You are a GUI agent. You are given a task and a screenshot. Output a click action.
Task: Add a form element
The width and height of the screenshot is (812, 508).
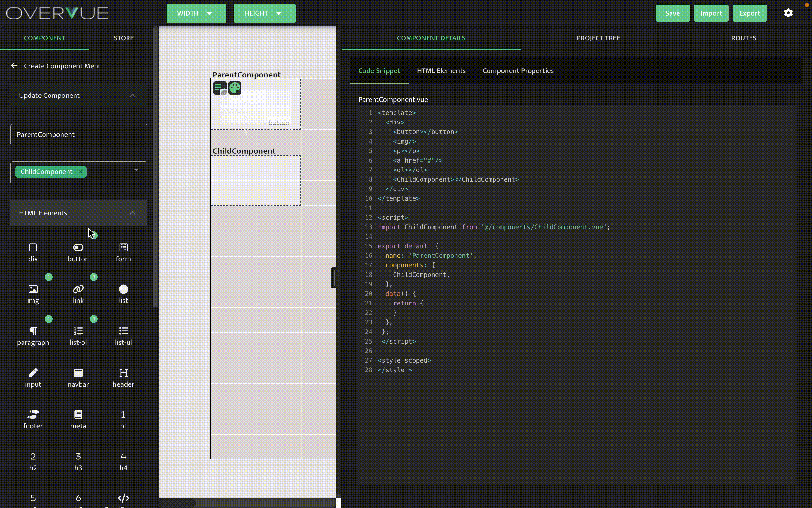point(123,253)
